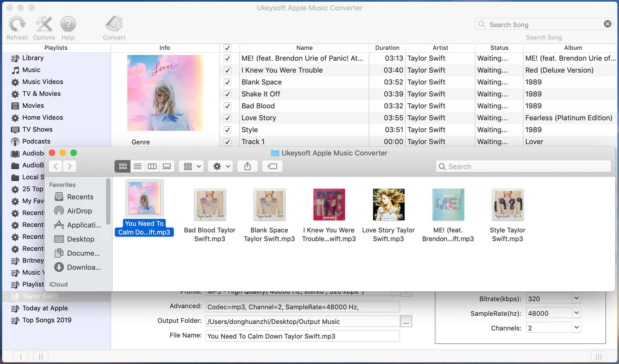619x364 pixels.
Task: Enable checkbox for Love Story track
Action: pyautogui.click(x=227, y=118)
